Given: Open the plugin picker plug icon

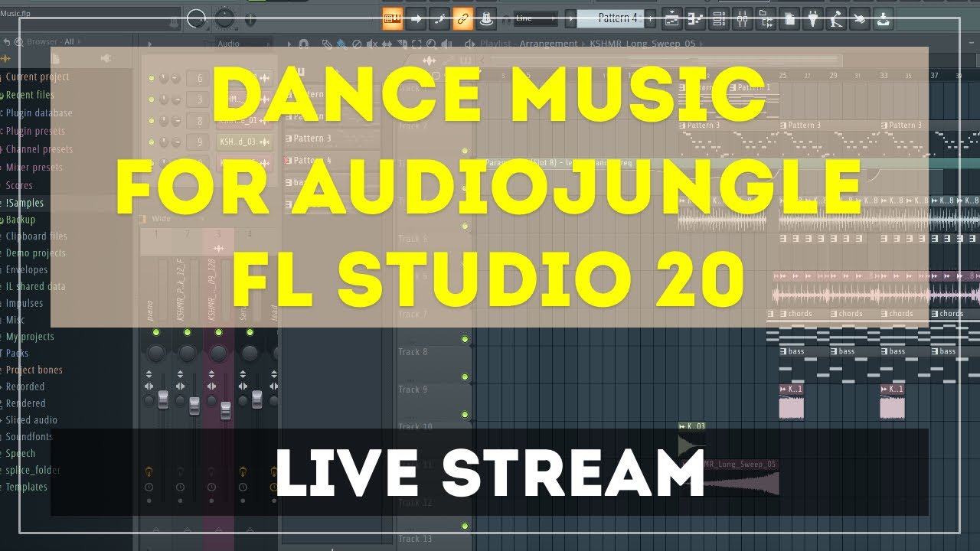Looking at the screenshot, I should [812, 18].
